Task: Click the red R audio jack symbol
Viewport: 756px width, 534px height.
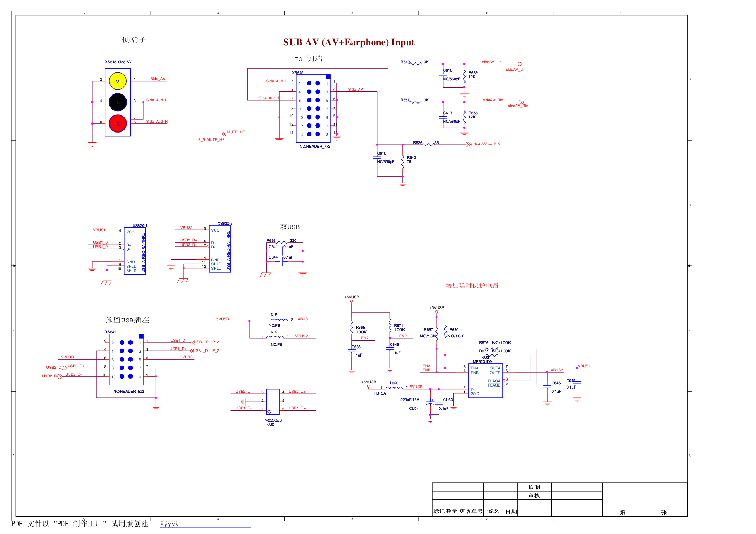Action: click(118, 123)
